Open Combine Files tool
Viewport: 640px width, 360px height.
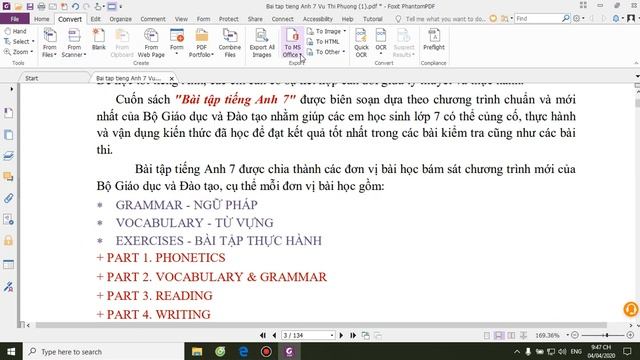[230, 43]
